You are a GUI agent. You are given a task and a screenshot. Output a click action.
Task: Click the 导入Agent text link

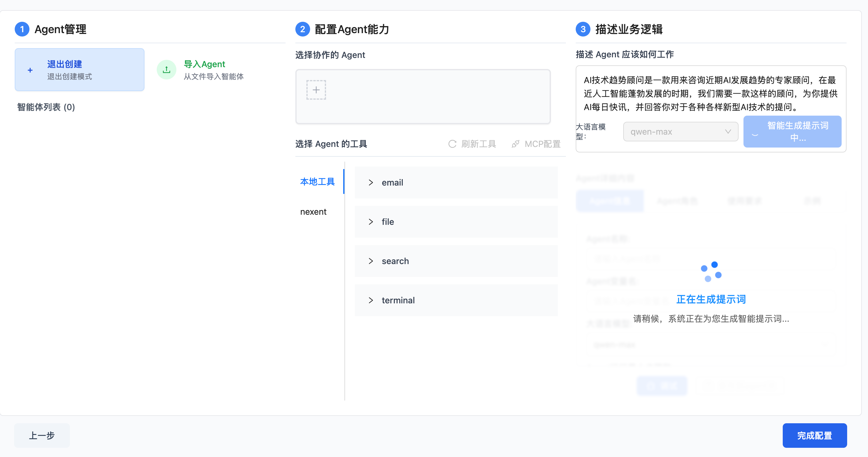pyautogui.click(x=204, y=64)
